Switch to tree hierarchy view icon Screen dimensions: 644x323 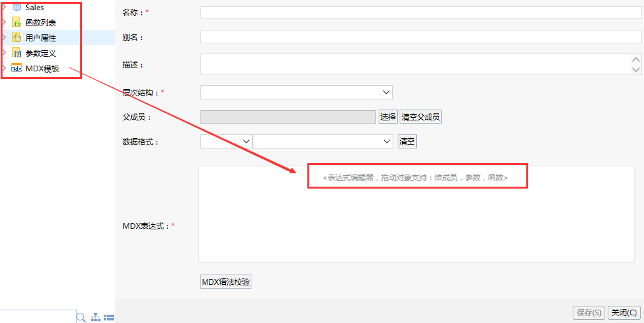pos(95,317)
